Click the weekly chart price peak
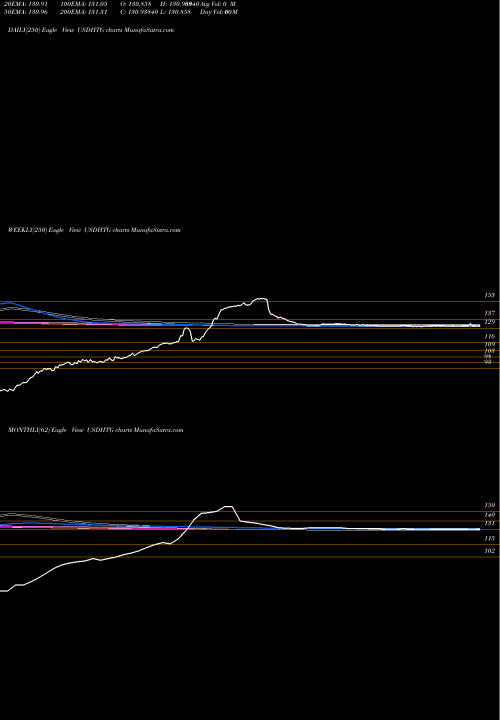Screen dimensions: 500x720 pyautogui.click(x=261, y=298)
